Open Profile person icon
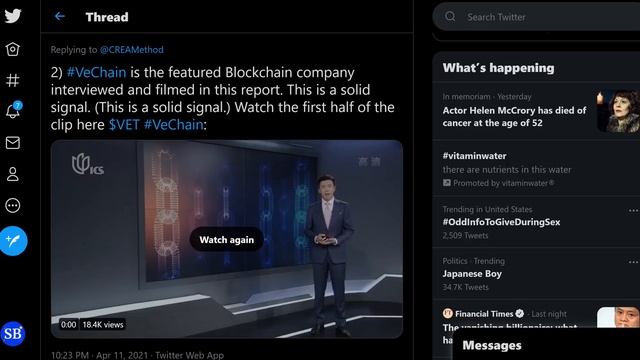The image size is (640, 360). tap(13, 174)
